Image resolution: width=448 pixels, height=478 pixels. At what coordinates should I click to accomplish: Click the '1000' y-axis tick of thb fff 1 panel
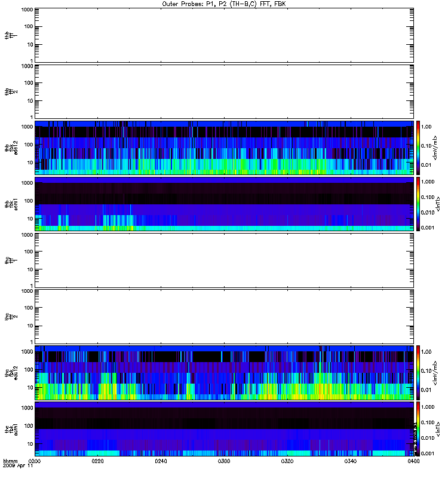tap(27, 10)
